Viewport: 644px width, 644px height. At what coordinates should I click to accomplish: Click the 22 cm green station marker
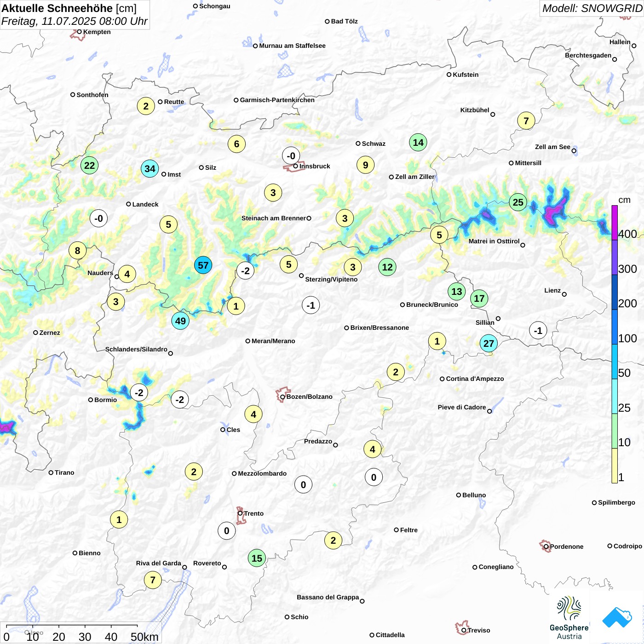pyautogui.click(x=89, y=166)
